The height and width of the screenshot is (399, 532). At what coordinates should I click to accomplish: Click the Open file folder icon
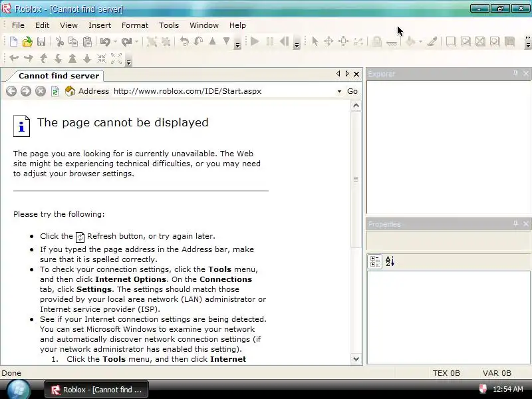[x=27, y=42]
